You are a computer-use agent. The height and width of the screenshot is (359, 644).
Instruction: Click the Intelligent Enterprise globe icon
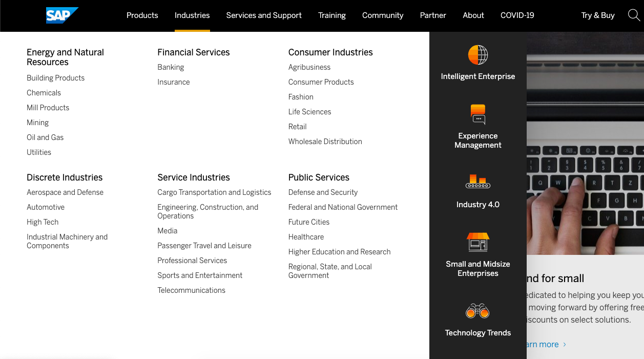[x=478, y=55]
